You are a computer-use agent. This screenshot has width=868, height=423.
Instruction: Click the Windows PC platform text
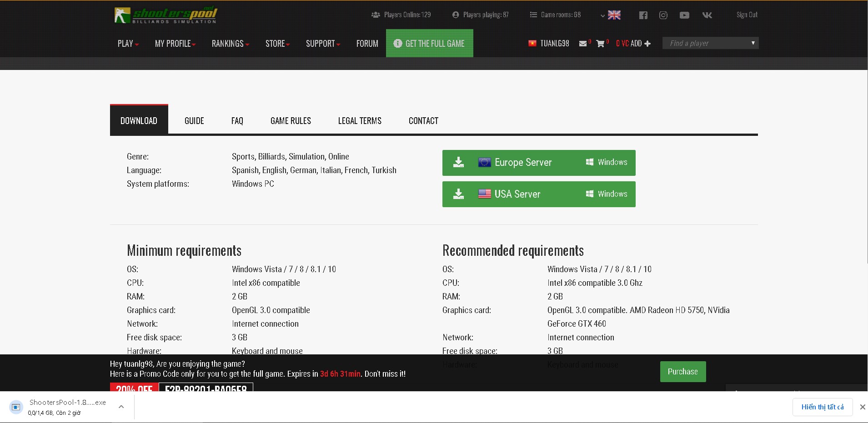(x=253, y=184)
